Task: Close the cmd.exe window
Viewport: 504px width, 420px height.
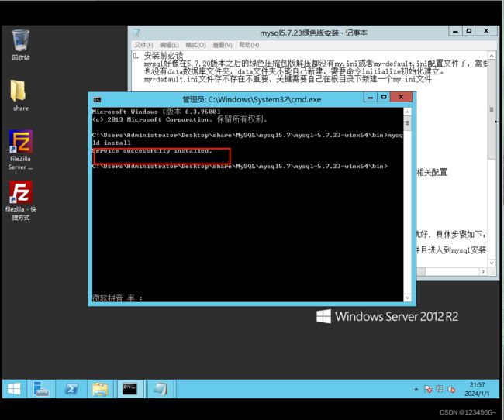Action: pos(401,97)
